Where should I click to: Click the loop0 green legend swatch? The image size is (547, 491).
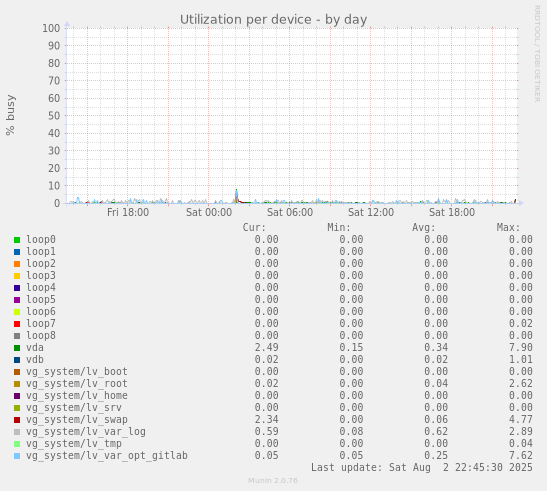click(x=17, y=240)
